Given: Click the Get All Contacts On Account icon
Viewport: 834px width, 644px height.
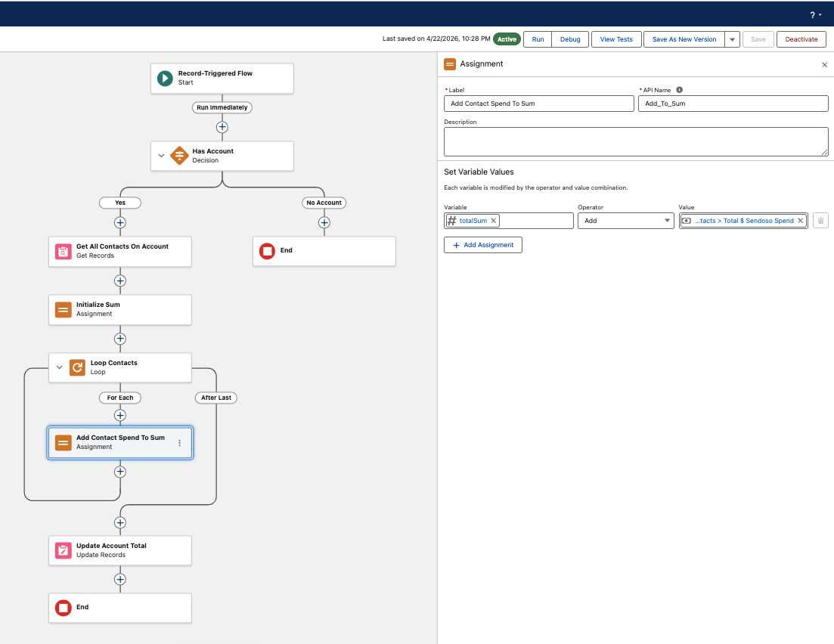Looking at the screenshot, I should point(64,252).
